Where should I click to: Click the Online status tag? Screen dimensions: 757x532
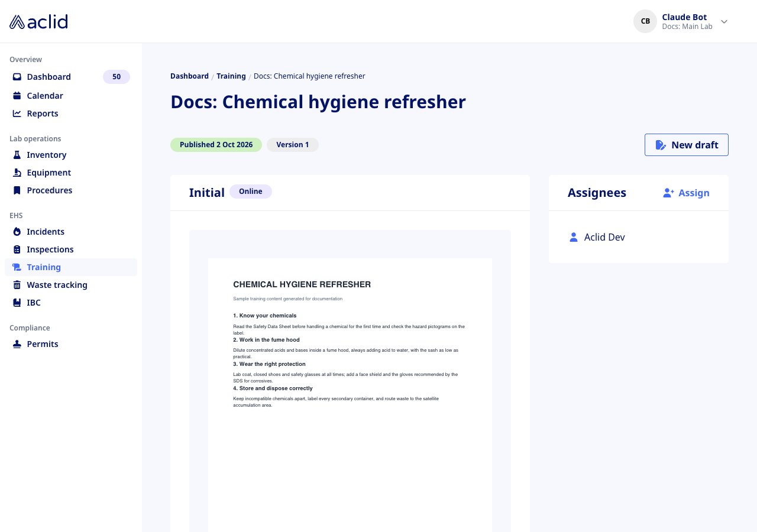251,192
